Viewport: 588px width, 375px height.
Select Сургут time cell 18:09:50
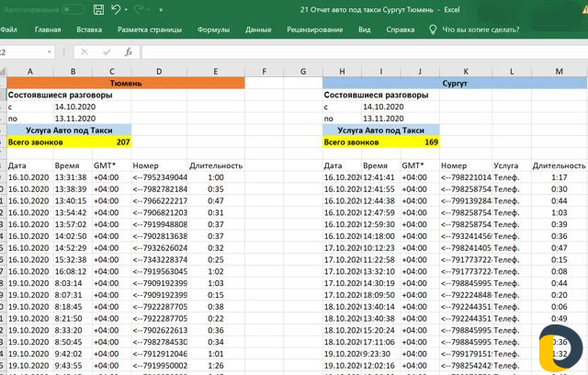tap(381, 295)
